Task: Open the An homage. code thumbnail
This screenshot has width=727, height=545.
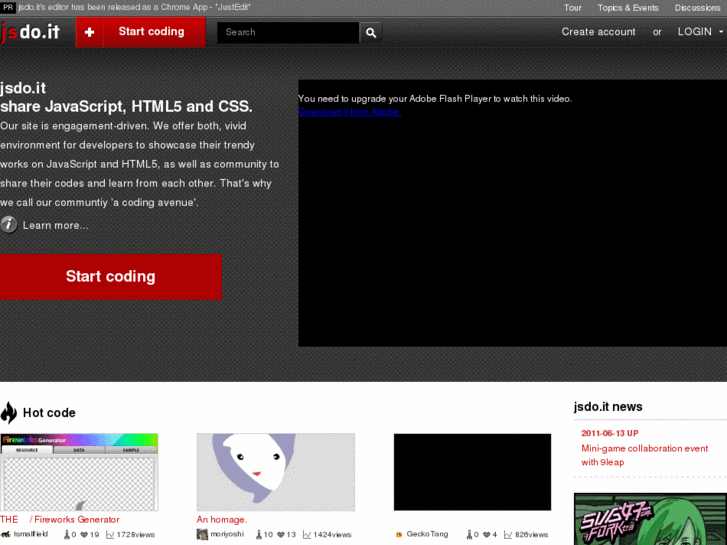Action: pos(275,472)
